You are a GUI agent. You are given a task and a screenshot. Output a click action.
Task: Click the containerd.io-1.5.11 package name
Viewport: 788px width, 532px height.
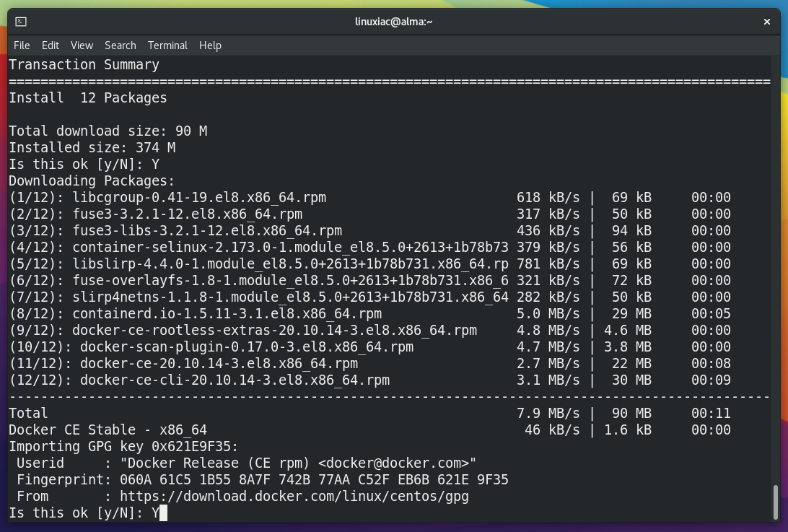tap(227, 314)
